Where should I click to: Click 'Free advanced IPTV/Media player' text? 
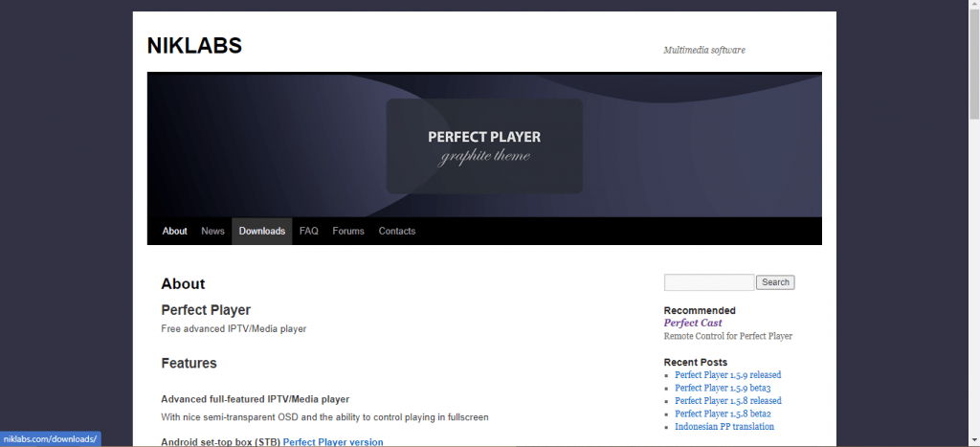(x=234, y=329)
